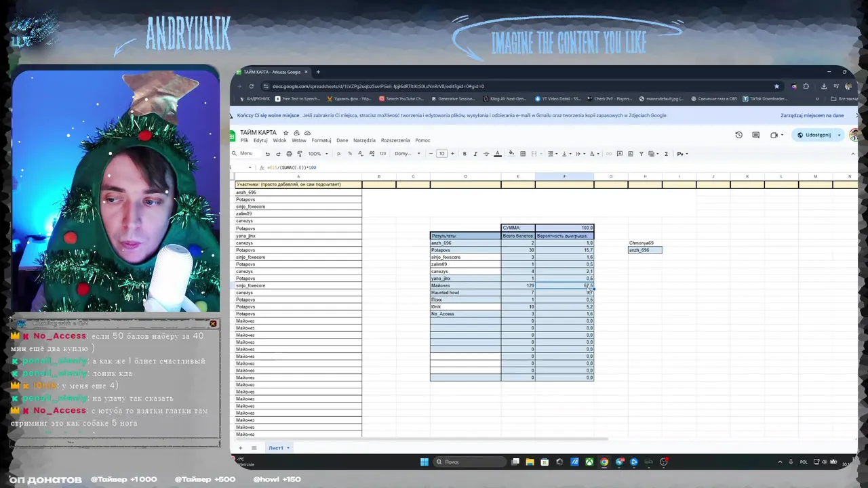Open vertical align dropdown
Image resolution: width=868 pixels, height=488 pixels.
566,154
